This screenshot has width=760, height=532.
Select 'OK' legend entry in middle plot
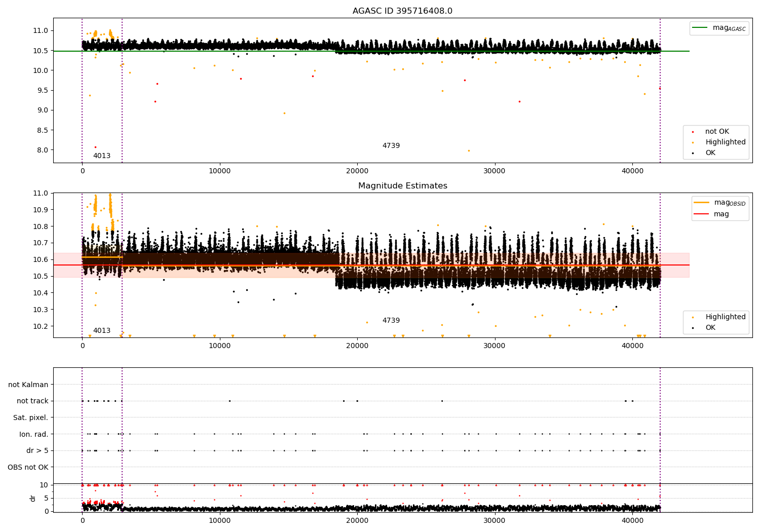704,328
